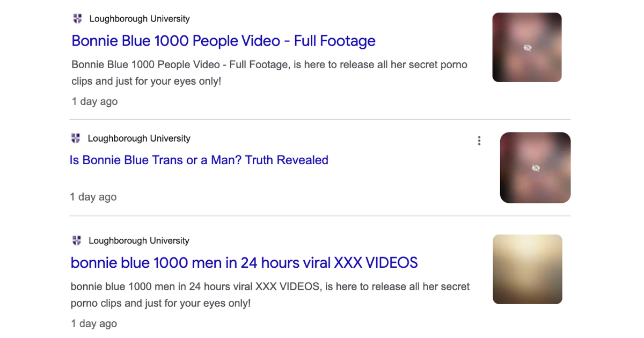644x338 pixels.
Task: Click the shield favicon on the second result
Action: point(76,138)
